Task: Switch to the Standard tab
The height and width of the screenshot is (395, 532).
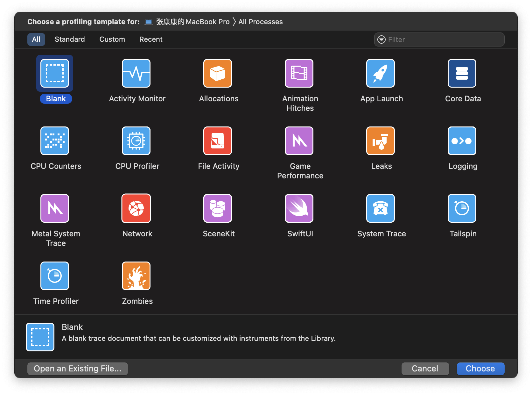Action: [70, 39]
